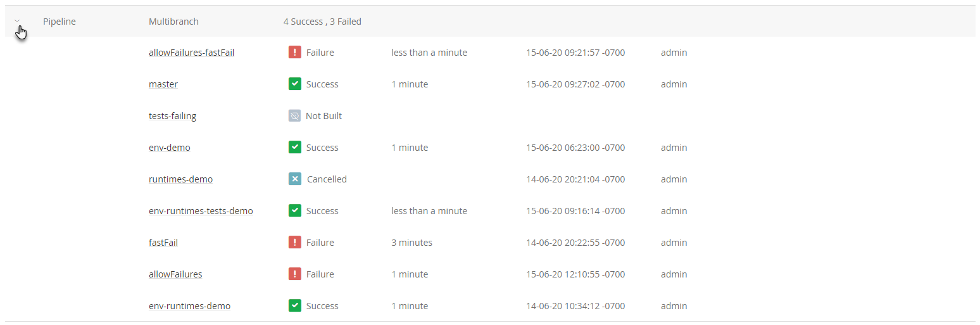
Task: Click the green Success icon for env-demo
Action: pyautogui.click(x=294, y=148)
